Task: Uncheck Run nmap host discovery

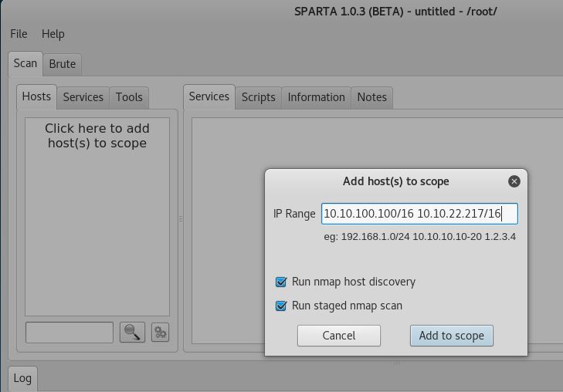Action: (281, 282)
